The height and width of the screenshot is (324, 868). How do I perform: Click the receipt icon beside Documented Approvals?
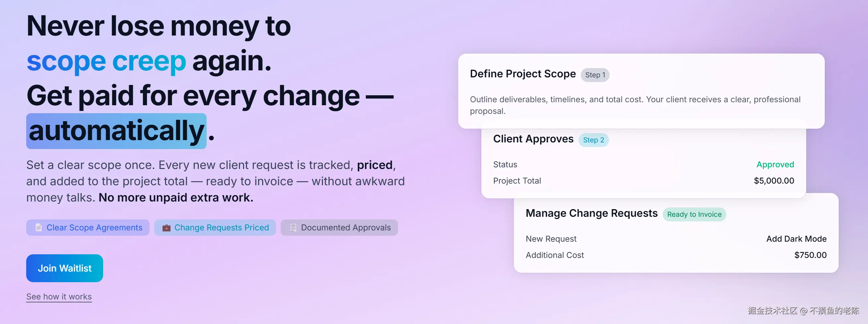pyautogui.click(x=293, y=228)
